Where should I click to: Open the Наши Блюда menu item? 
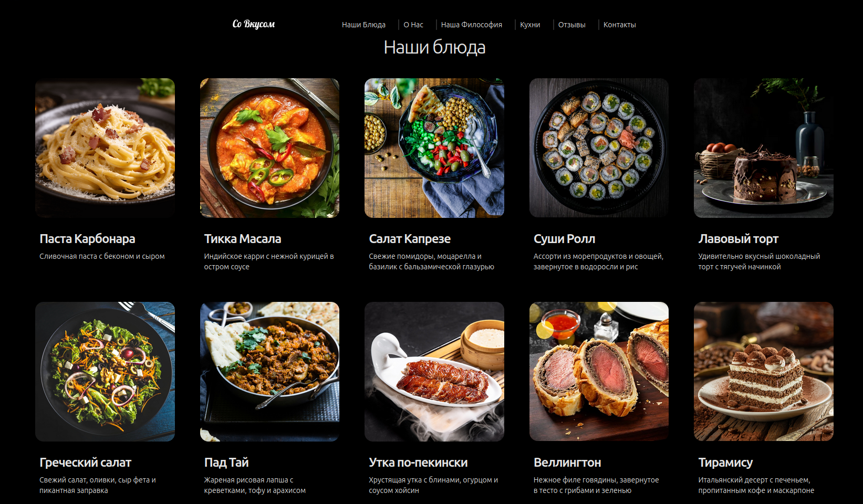pos(363,25)
